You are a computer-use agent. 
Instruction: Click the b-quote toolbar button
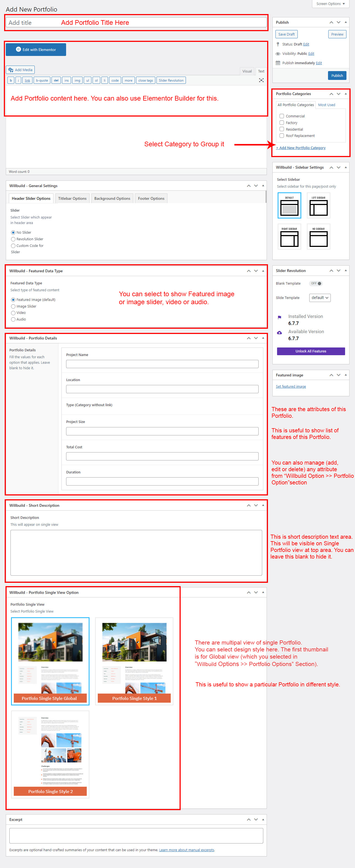42,80
